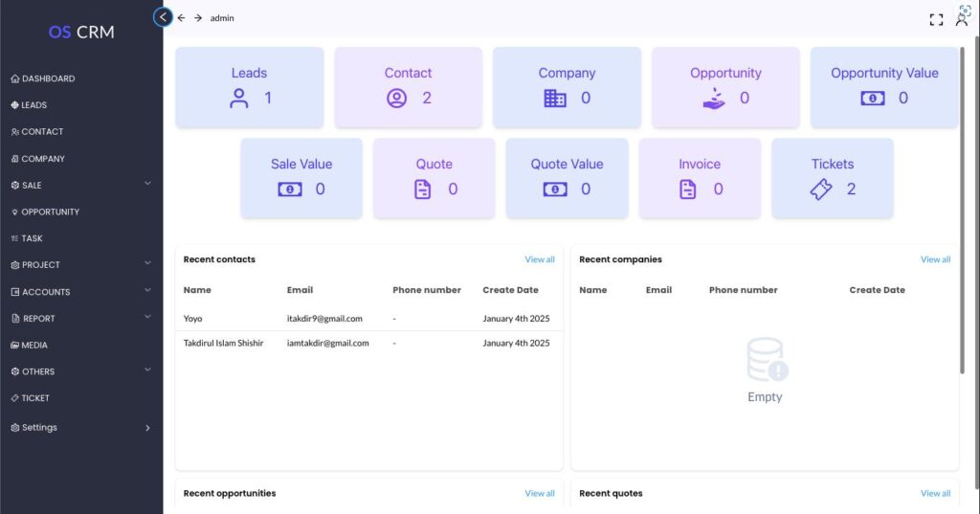
Task: Go forward using the right arrow icon
Action: tap(198, 18)
